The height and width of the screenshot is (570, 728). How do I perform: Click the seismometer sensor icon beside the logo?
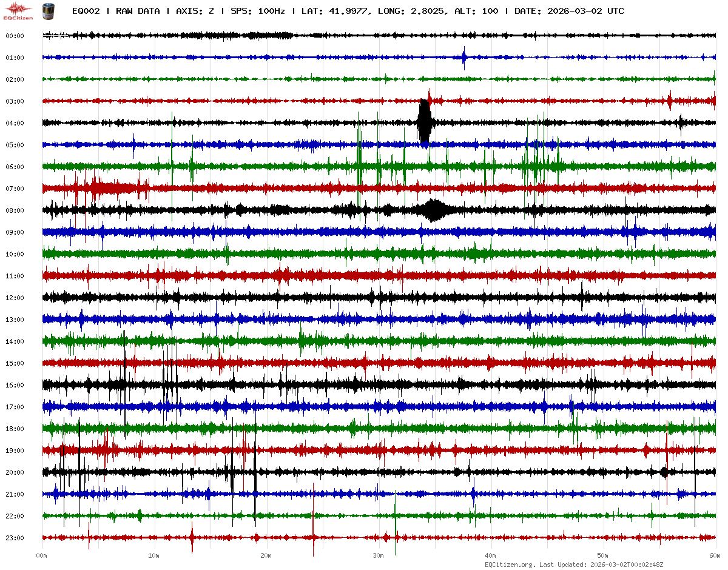pos(47,10)
